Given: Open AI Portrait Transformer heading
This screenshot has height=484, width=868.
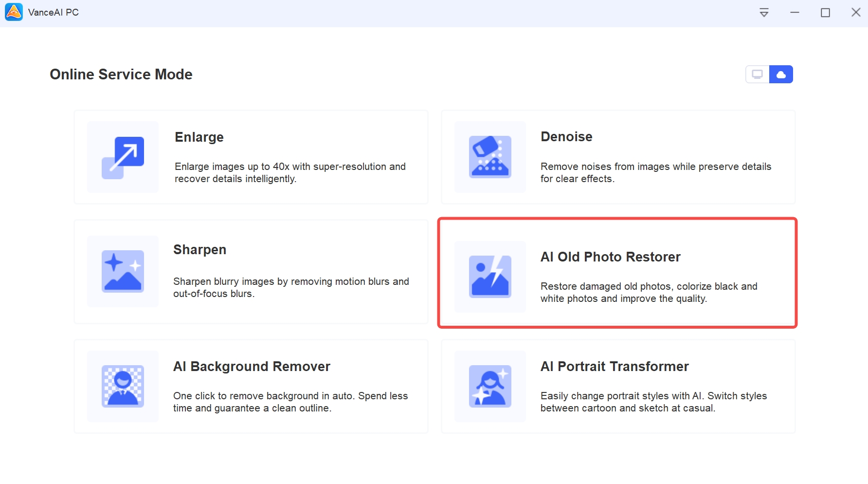Looking at the screenshot, I should (615, 367).
